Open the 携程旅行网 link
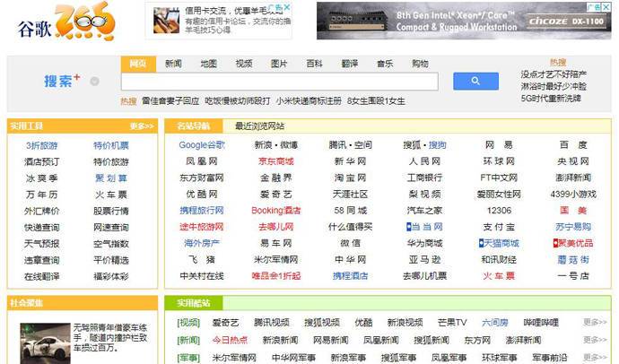This screenshot has width=619, height=364. tap(202, 211)
